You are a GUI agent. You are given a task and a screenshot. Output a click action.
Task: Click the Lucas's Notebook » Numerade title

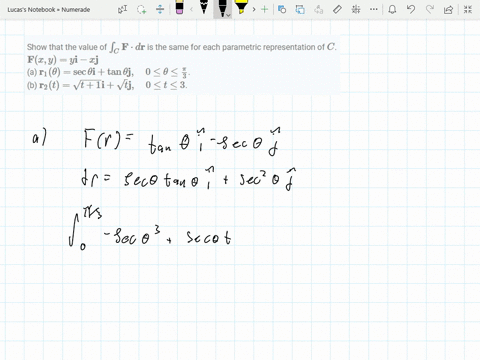(49, 10)
